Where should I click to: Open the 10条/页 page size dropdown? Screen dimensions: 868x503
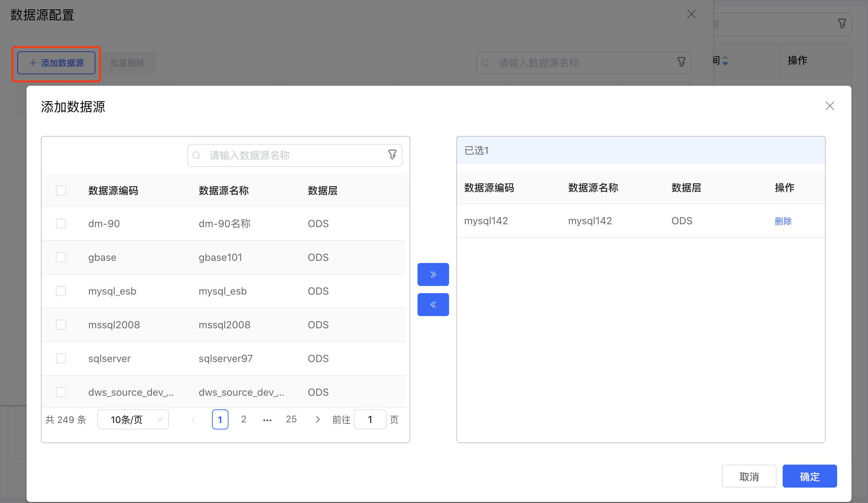[x=133, y=419]
